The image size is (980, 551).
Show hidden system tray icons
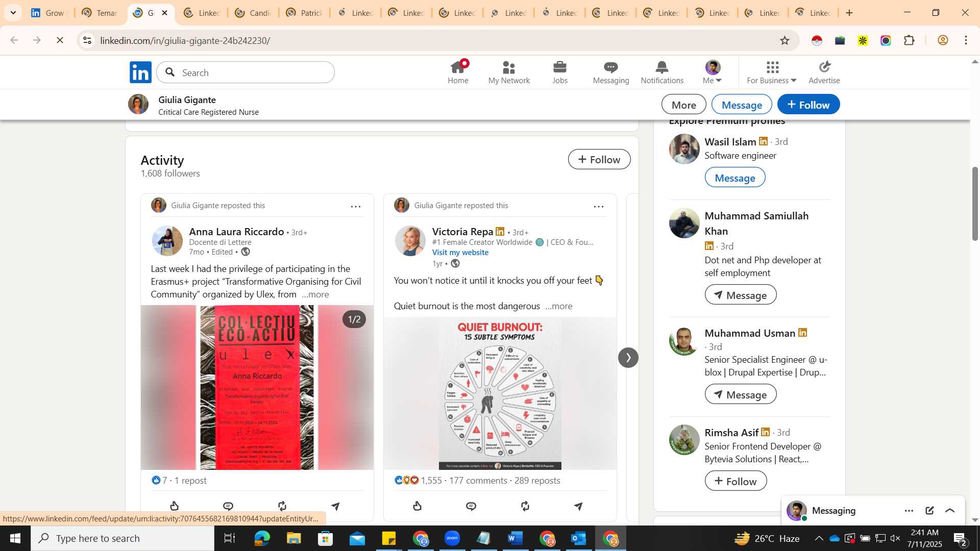[x=819, y=538]
